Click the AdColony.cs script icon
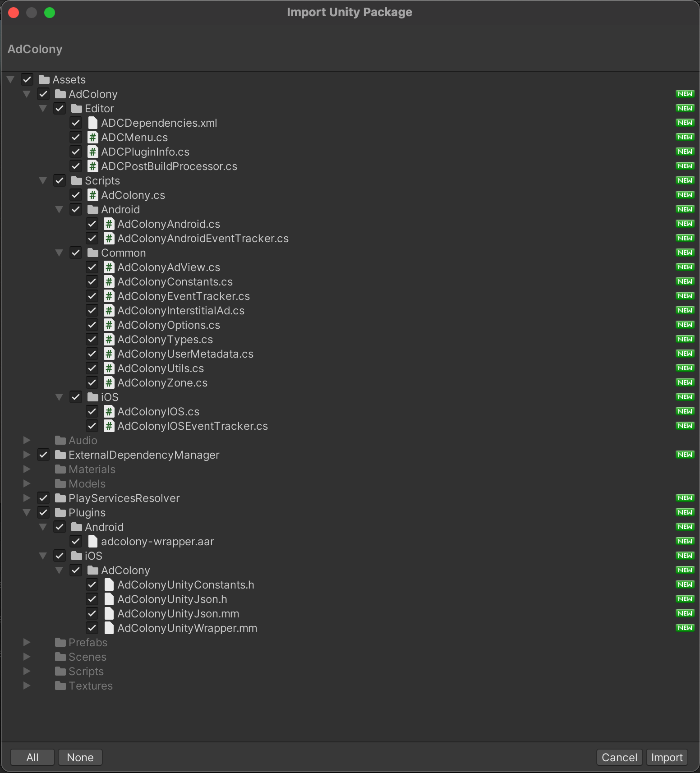 coord(93,195)
